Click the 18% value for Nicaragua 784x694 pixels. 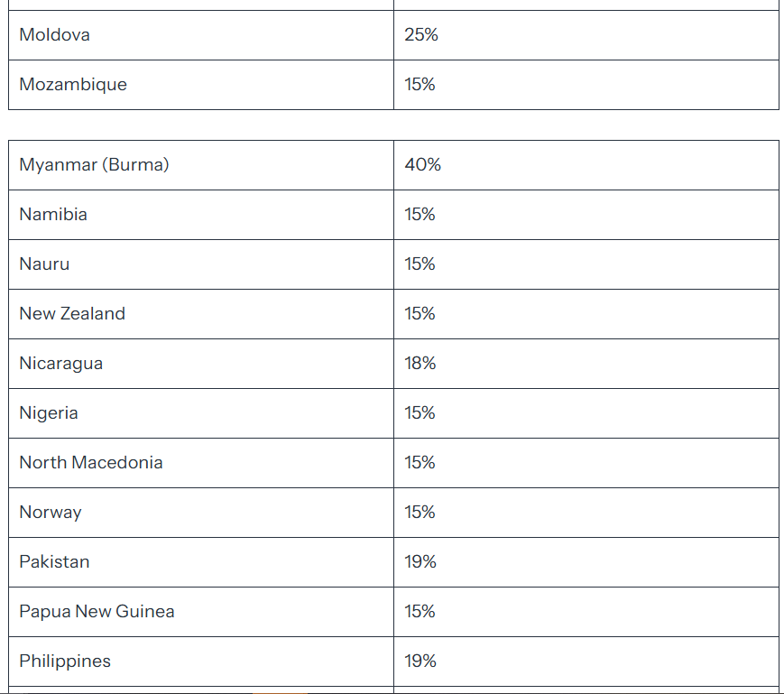click(x=420, y=364)
